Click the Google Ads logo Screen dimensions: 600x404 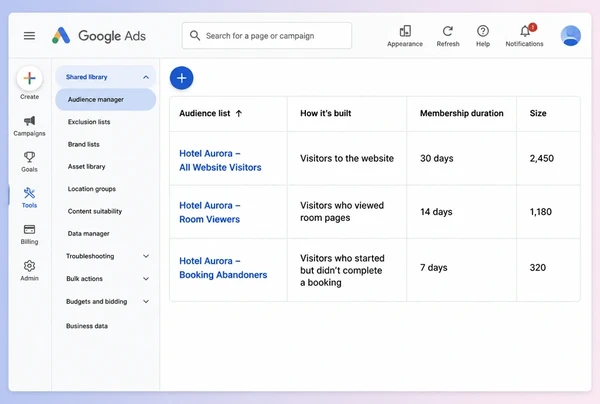click(99, 36)
